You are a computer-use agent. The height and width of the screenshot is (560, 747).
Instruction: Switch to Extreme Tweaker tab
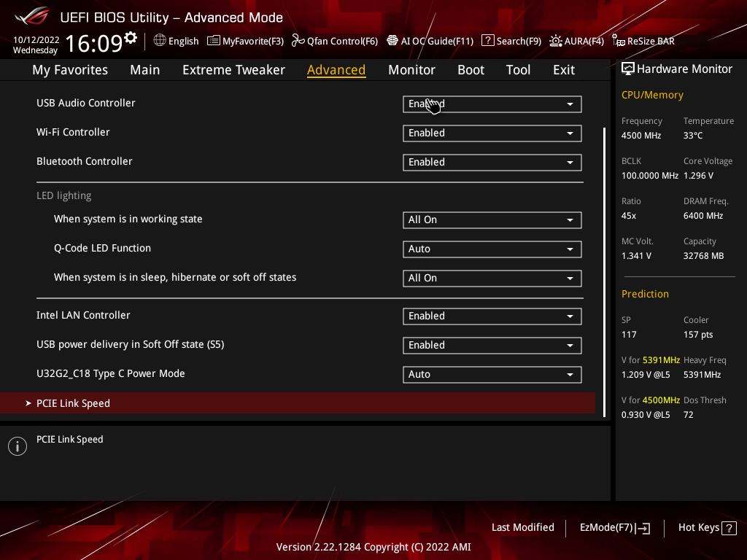click(x=233, y=70)
